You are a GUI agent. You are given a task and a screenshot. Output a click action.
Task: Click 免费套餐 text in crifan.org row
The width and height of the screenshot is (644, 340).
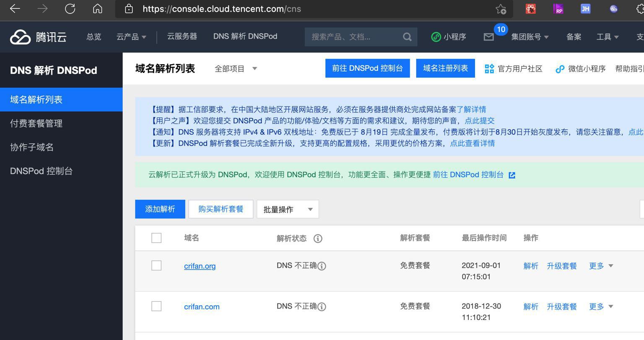click(415, 265)
